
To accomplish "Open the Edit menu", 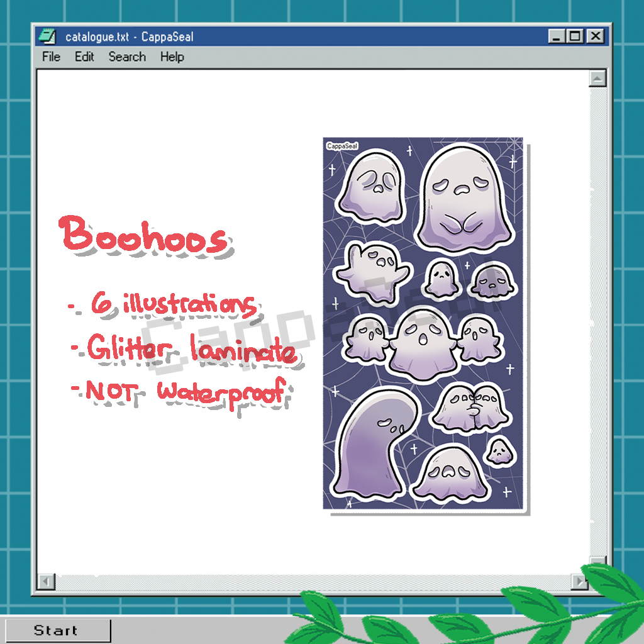I will [84, 57].
